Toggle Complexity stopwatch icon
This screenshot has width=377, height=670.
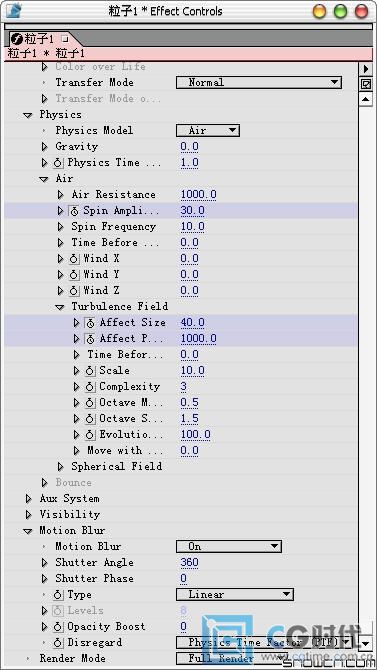[90, 387]
